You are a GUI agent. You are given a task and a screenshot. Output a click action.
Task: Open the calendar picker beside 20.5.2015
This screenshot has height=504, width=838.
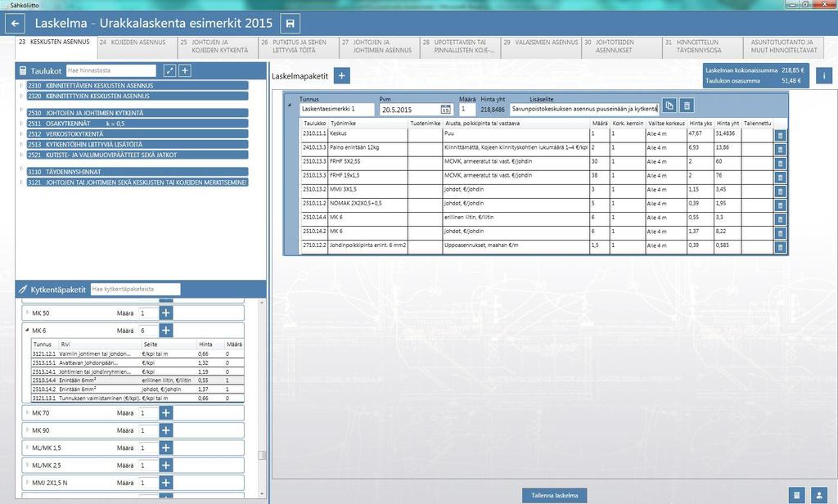tap(446, 110)
